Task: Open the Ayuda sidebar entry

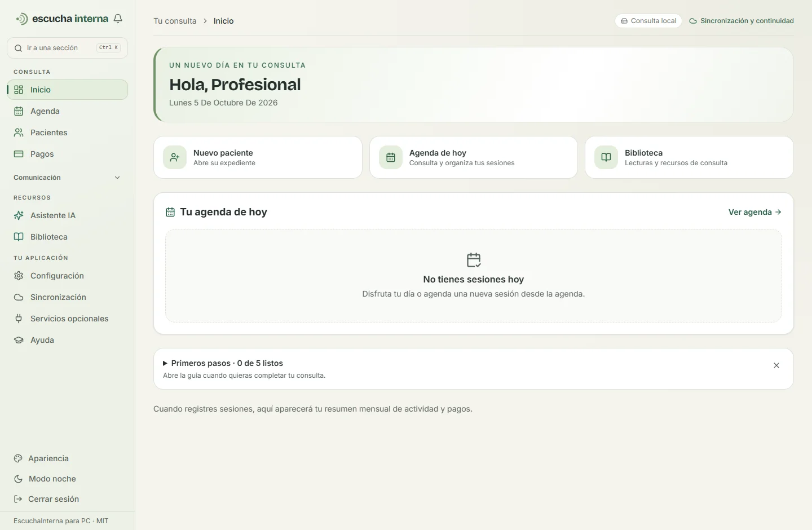Action: [68, 340]
